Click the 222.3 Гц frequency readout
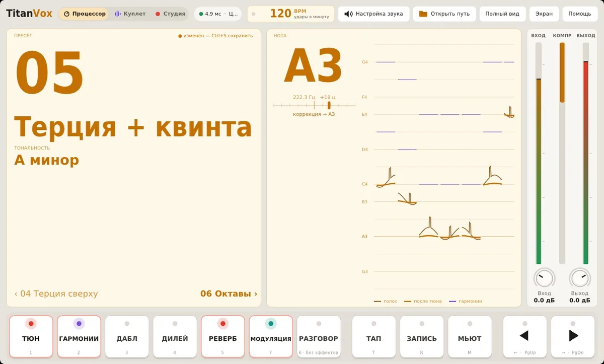Image resolution: width=604 pixels, height=364 pixels. pyautogui.click(x=304, y=97)
